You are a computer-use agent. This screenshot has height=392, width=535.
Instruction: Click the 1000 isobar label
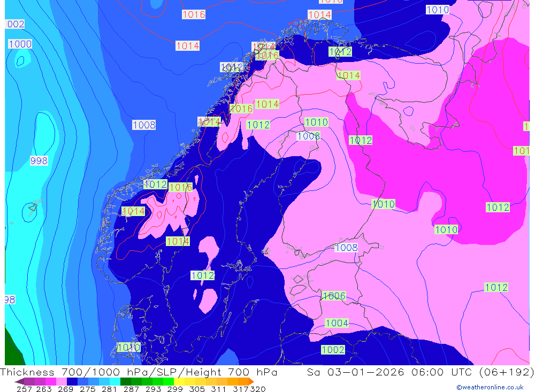pyautogui.click(x=20, y=44)
